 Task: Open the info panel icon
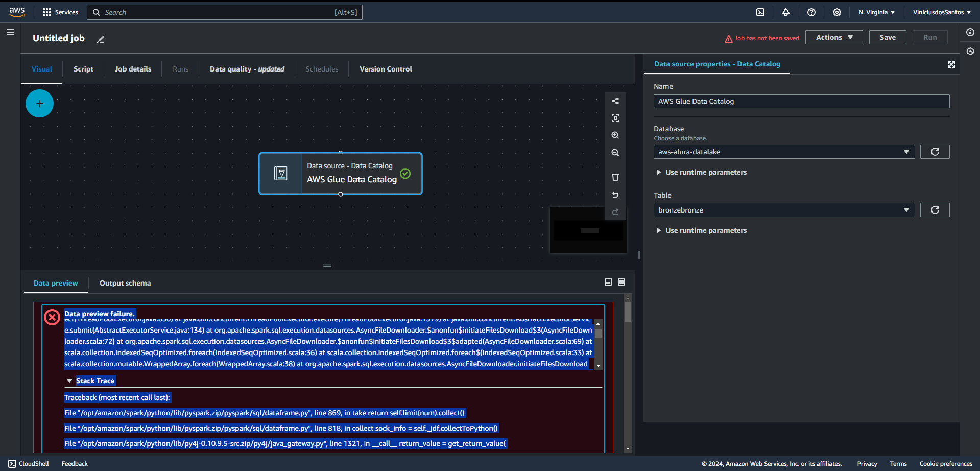click(x=970, y=32)
